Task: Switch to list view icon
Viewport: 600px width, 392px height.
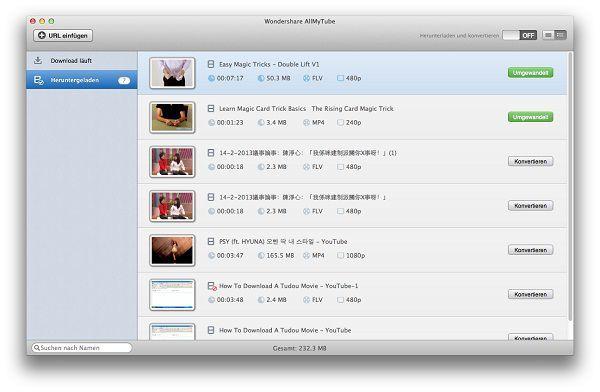Action: [x=548, y=35]
